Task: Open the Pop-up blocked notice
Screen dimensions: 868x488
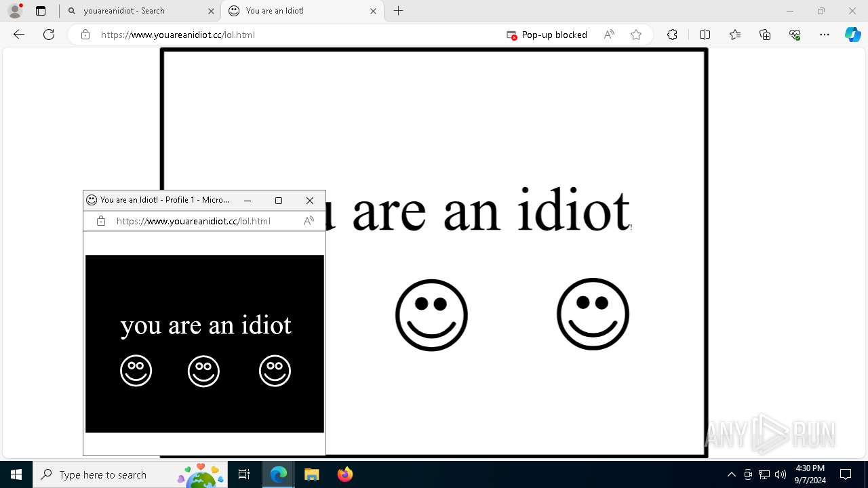Action: click(547, 35)
